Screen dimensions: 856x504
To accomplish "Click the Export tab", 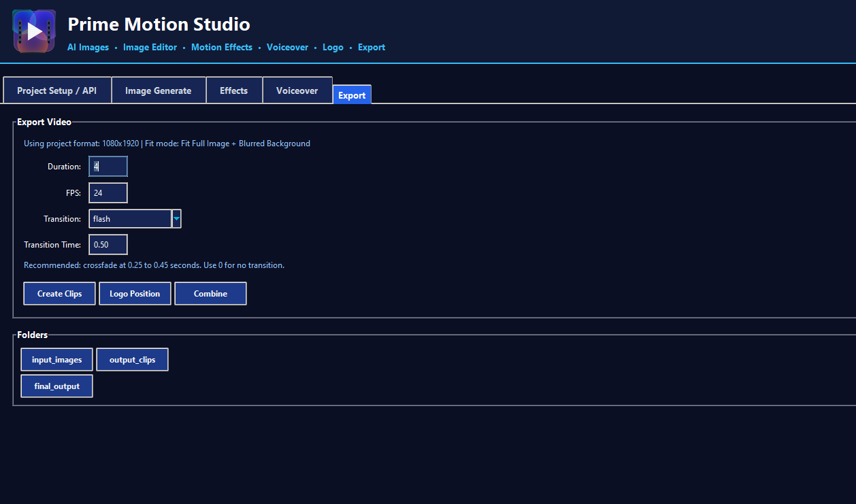I will tap(352, 95).
